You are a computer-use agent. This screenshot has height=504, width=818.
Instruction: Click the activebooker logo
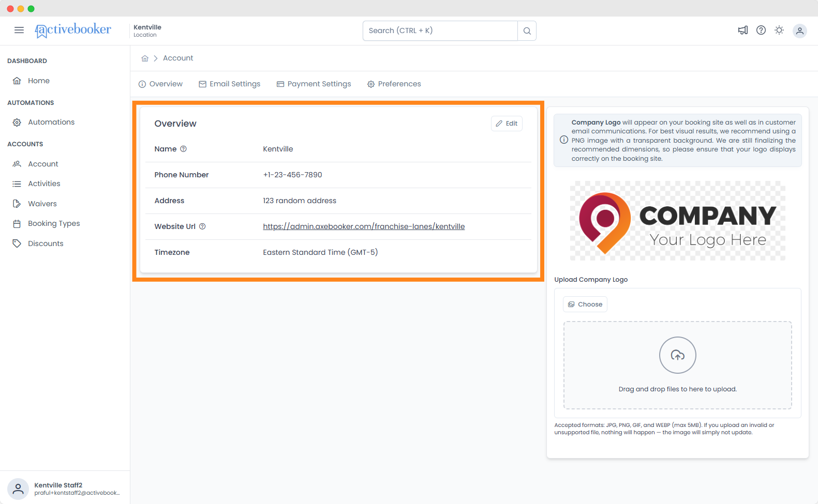73,30
